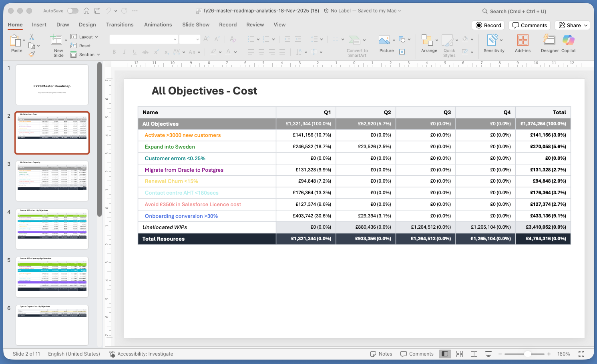
Task: Expand the Section dropdown
Action: (x=85, y=54)
